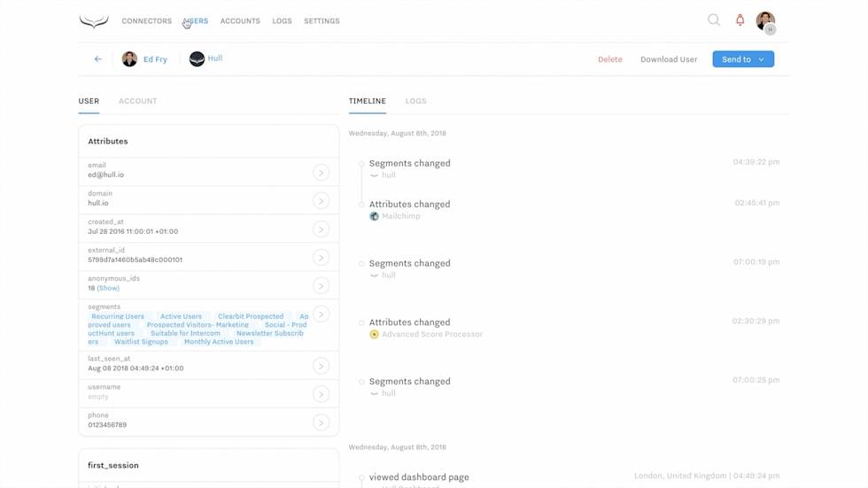Viewport: 868px width, 488px height.
Task: Click the Hull account logo icon
Action: 197,59
